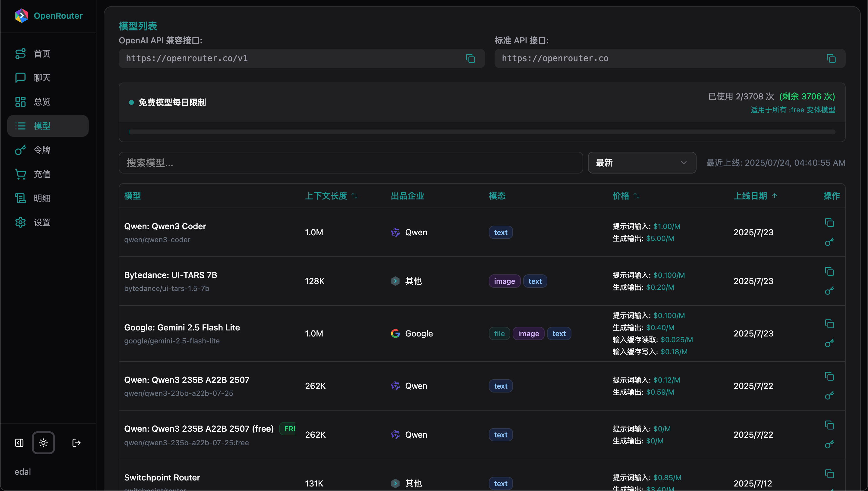The height and width of the screenshot is (491, 868).
Task: Click the https://openrouter.co/v1 URL field
Action: 302,58
